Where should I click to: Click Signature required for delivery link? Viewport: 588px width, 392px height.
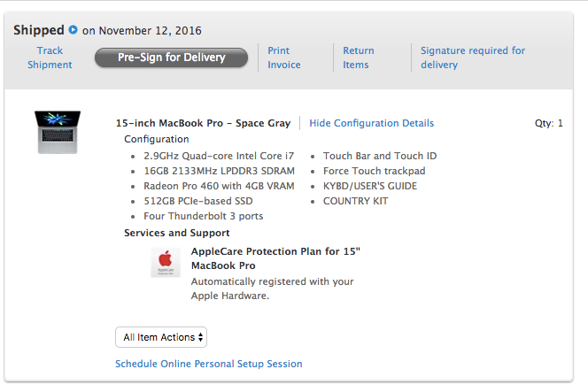473,58
